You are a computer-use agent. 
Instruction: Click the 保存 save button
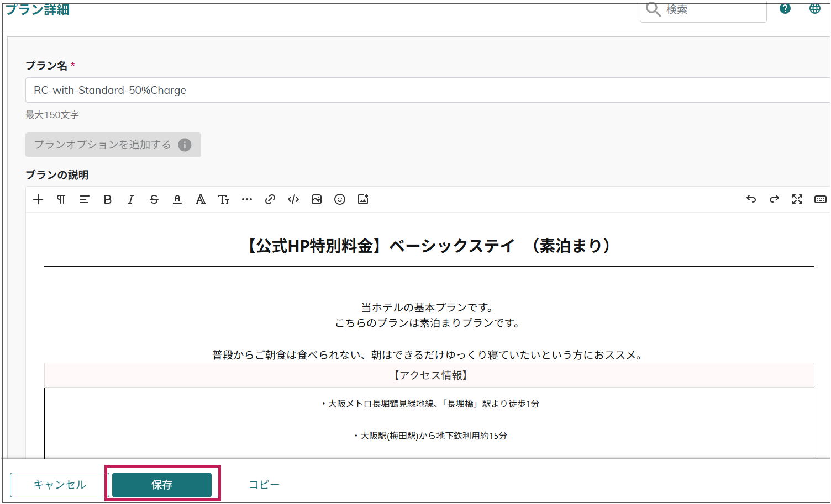(x=162, y=485)
